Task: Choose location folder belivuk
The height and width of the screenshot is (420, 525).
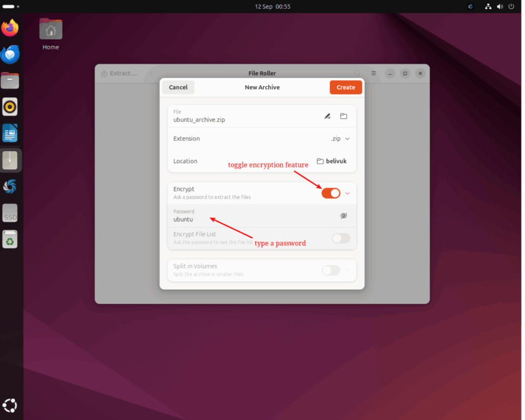Action: click(x=332, y=161)
